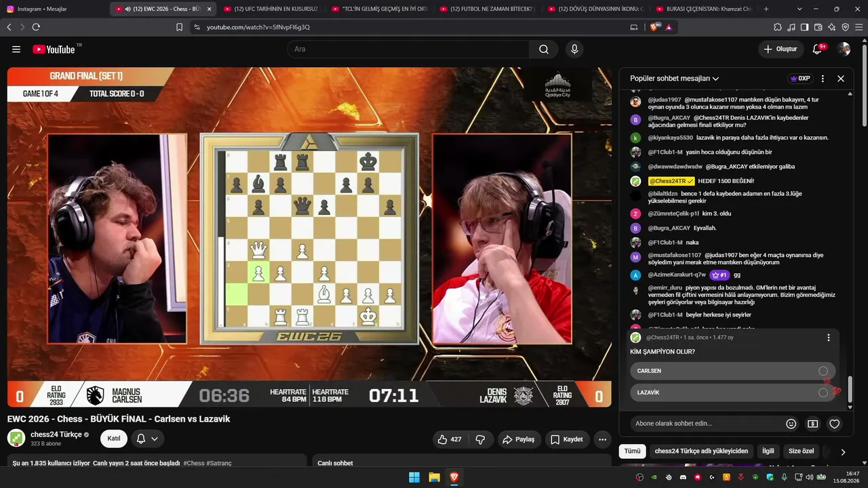Send a heart reaction in chat

(x=835, y=424)
